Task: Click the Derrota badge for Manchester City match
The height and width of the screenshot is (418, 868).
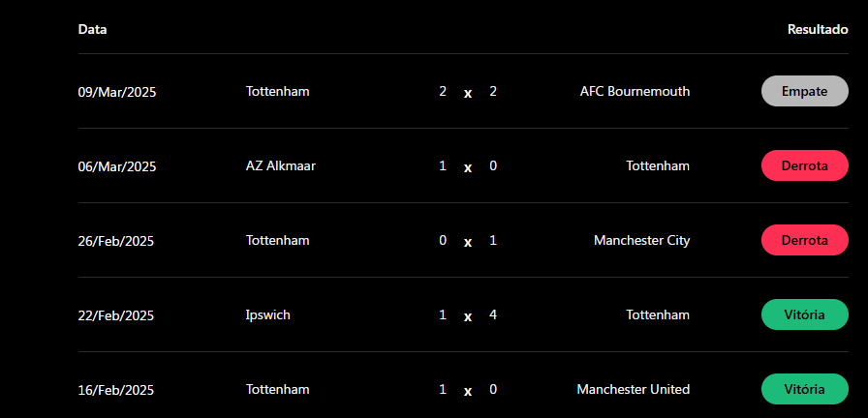Action: [804, 240]
